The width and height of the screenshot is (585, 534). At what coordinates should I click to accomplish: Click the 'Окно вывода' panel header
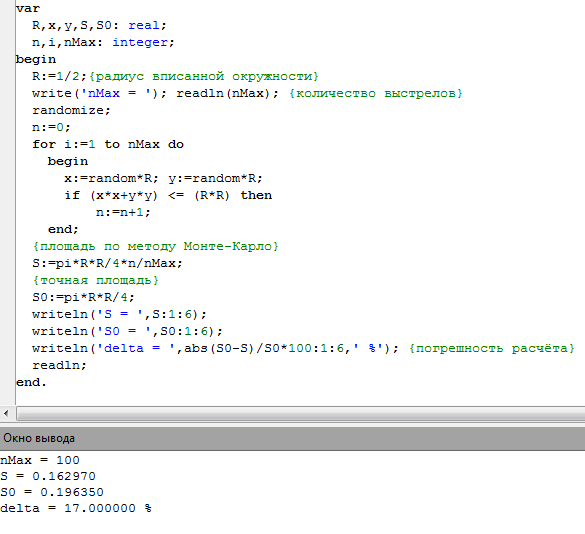pyautogui.click(x=292, y=438)
